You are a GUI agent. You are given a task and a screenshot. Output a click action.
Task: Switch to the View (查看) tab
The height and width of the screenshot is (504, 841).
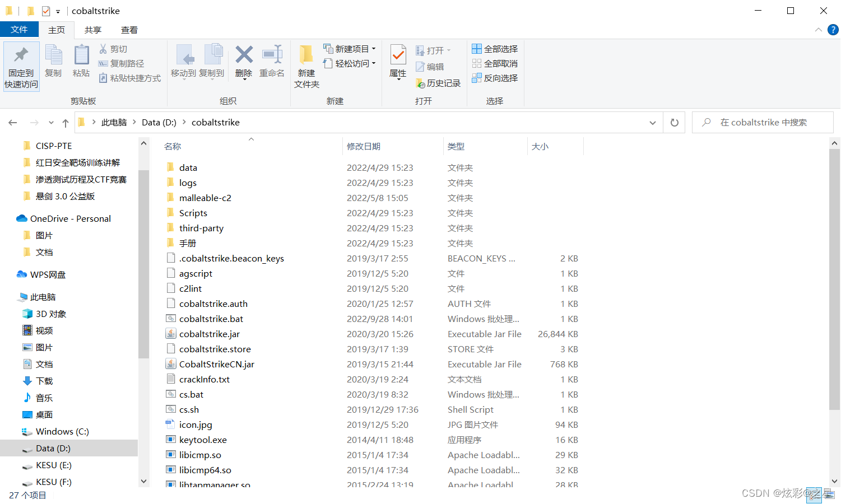point(129,30)
